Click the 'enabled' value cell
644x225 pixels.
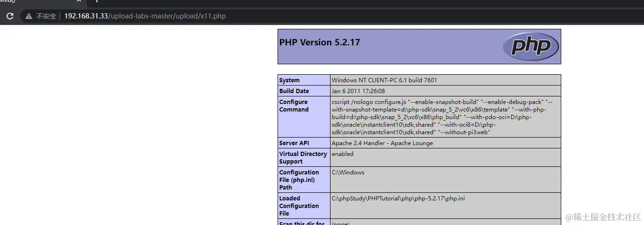pos(445,157)
